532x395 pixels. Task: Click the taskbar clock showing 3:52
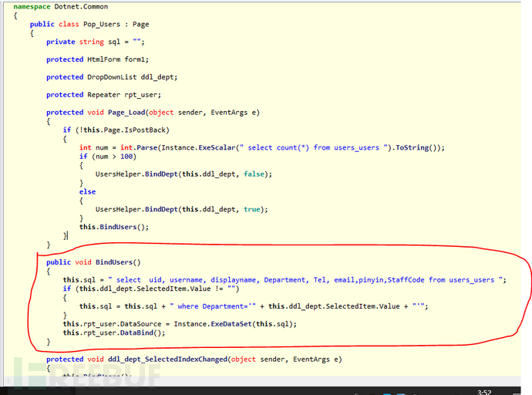tap(483, 391)
